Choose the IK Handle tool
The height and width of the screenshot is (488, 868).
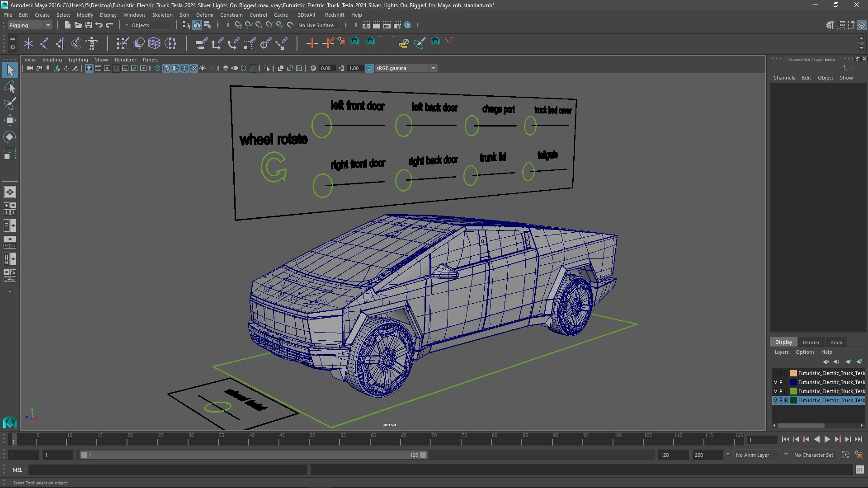point(60,43)
